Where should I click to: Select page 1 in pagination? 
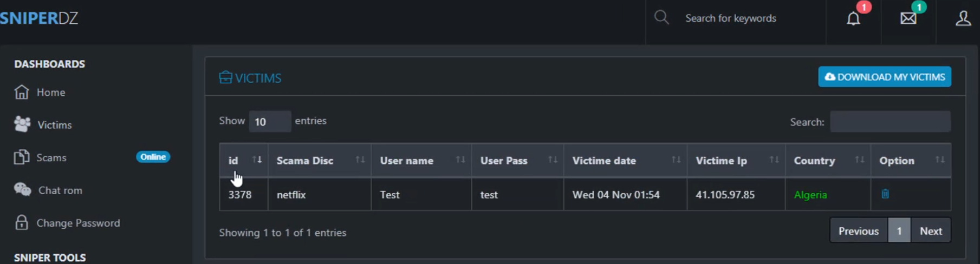tap(899, 231)
